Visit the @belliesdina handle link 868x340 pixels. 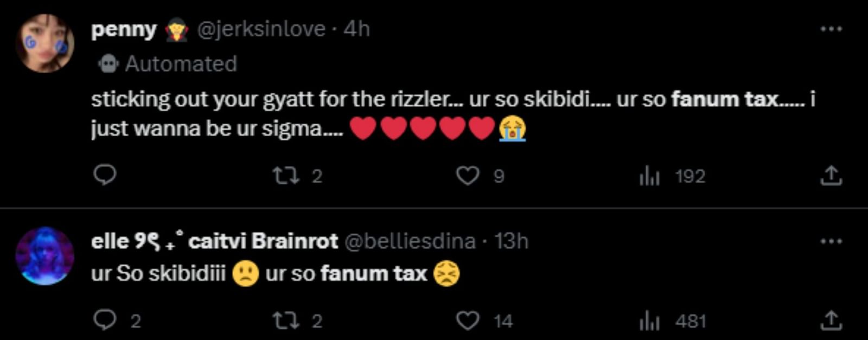coord(410,241)
